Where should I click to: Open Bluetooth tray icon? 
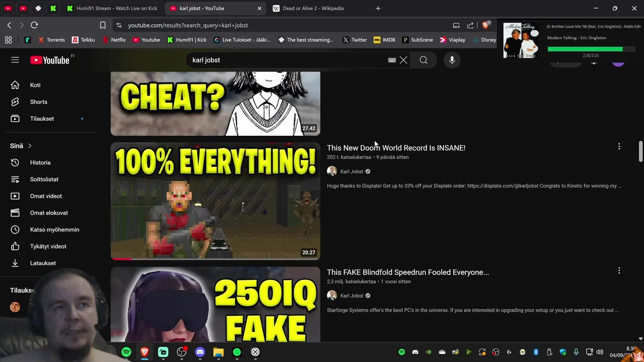(536, 352)
